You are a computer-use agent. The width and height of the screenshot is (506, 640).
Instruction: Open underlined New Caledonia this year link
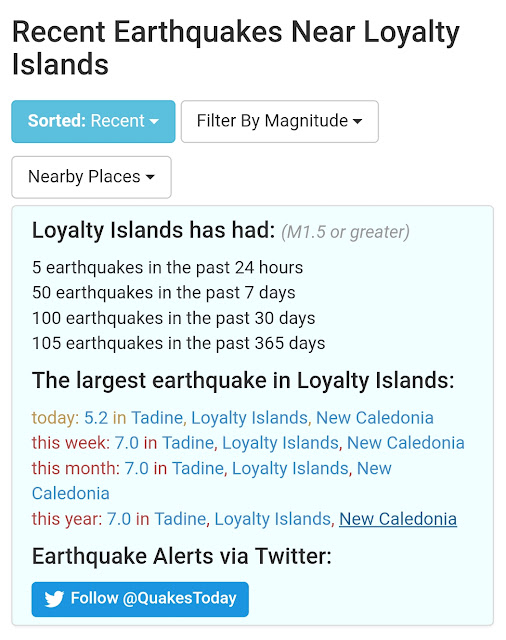click(398, 519)
